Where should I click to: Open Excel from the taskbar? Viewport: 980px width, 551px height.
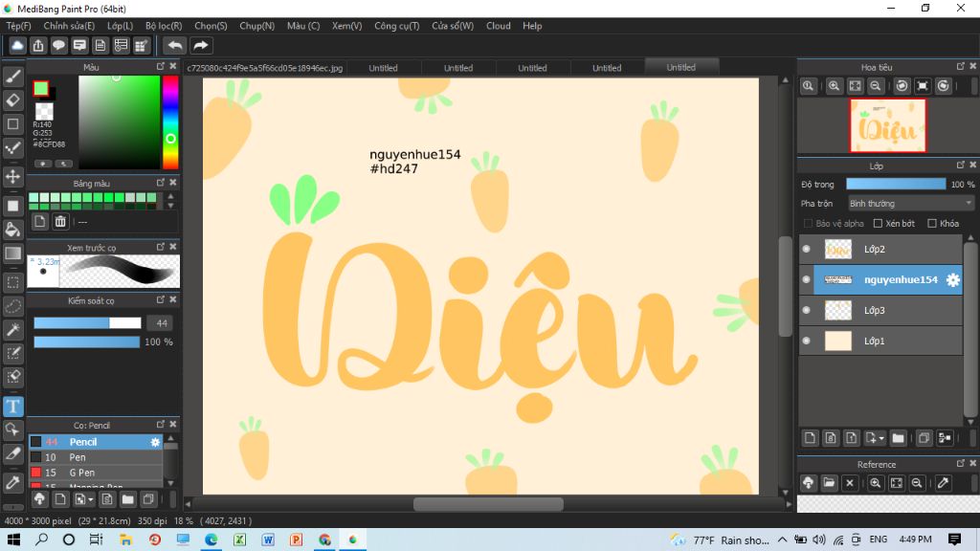click(240, 540)
